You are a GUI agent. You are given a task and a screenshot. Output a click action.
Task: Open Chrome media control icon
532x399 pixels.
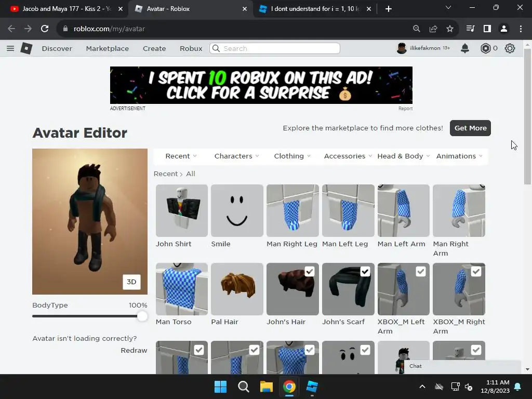click(x=470, y=29)
